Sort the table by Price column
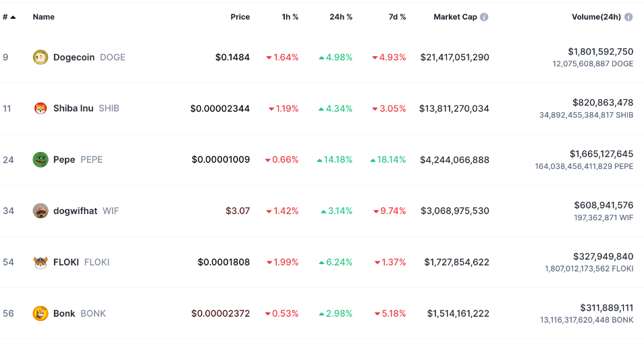Viewport: 644px width, 339px height. click(x=240, y=17)
